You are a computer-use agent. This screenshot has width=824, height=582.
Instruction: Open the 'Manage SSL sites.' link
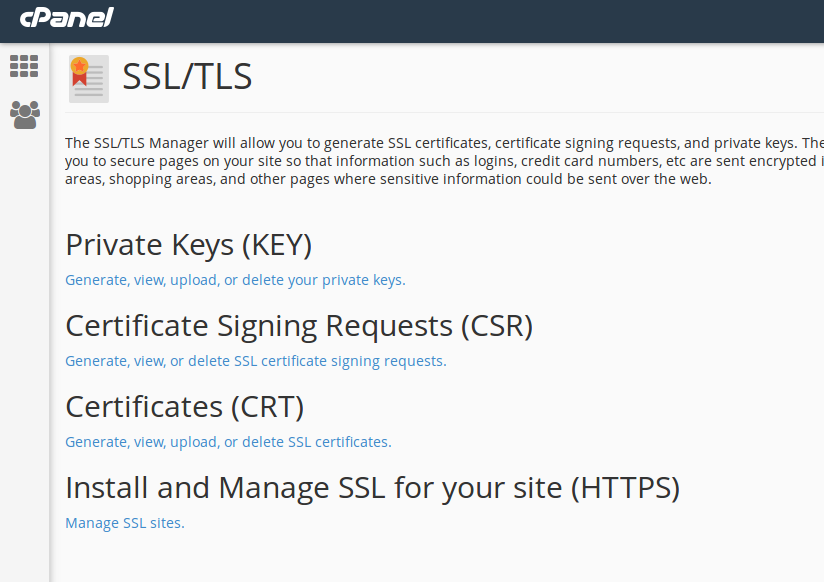click(125, 523)
